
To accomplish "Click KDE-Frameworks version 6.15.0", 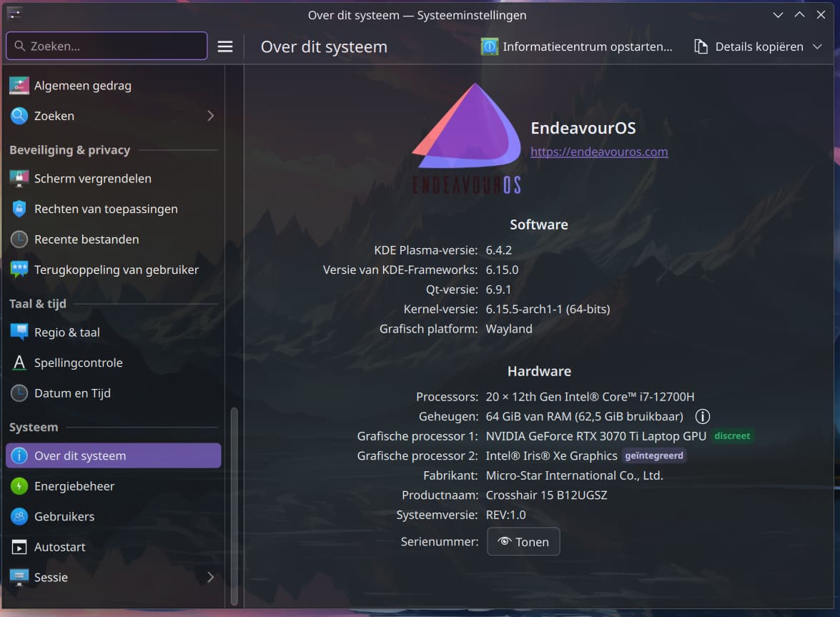I will click(502, 270).
